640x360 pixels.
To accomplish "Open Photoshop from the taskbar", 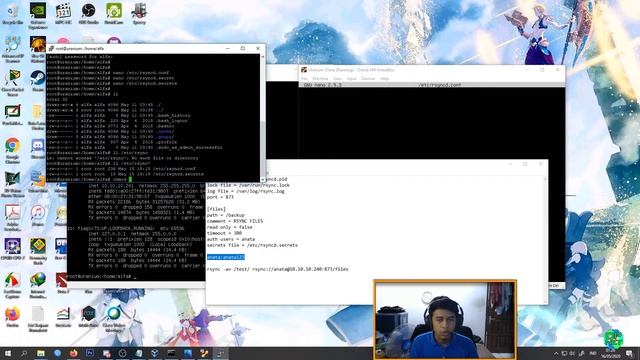I will tap(90, 353).
